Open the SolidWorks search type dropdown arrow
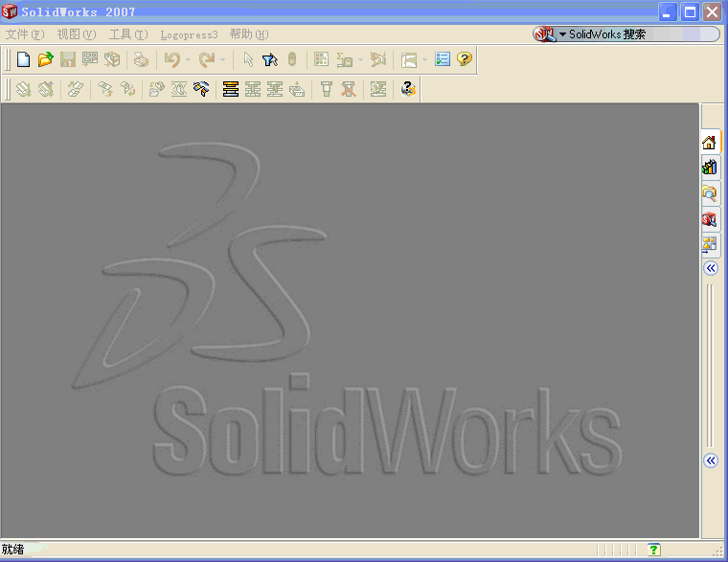The width and height of the screenshot is (728, 562). pos(562,34)
